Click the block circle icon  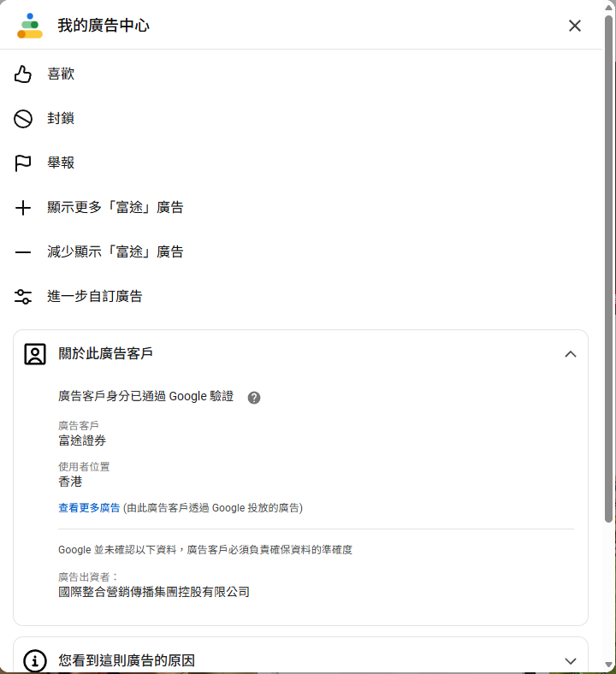coord(23,119)
